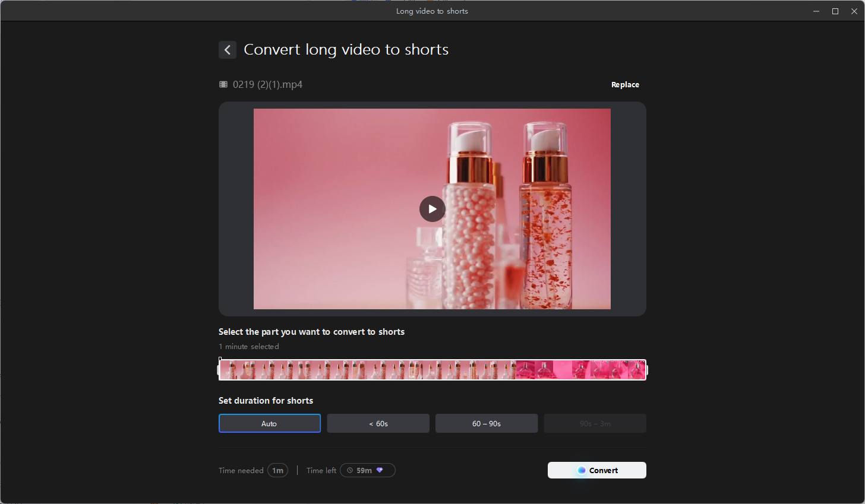Click the '59m' Time left pill
This screenshot has height=504, width=865.
coord(367,470)
